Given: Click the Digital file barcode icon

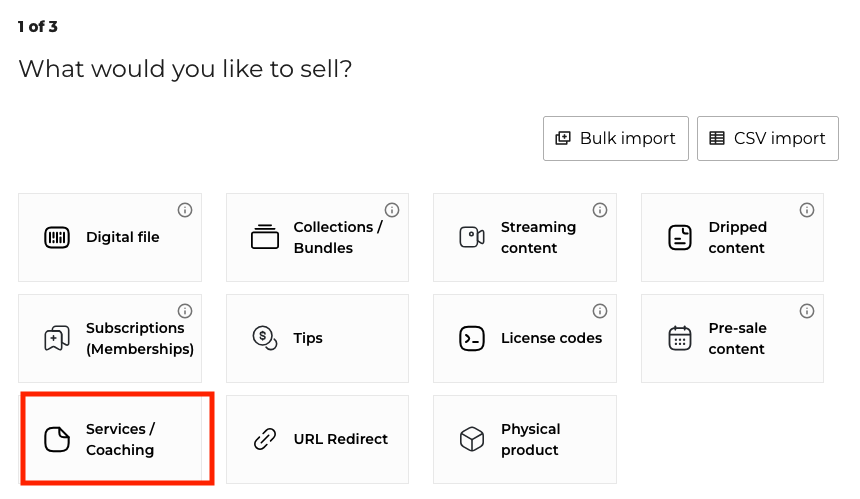Looking at the screenshot, I should point(57,238).
